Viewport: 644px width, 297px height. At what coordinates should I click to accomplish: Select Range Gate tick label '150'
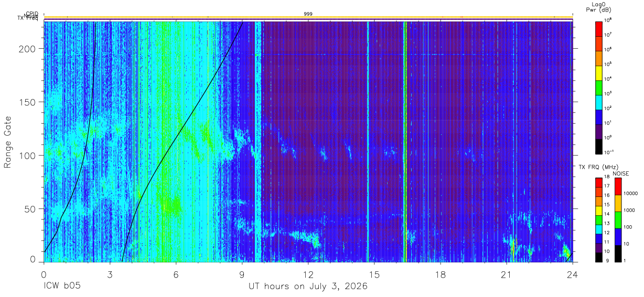point(28,102)
